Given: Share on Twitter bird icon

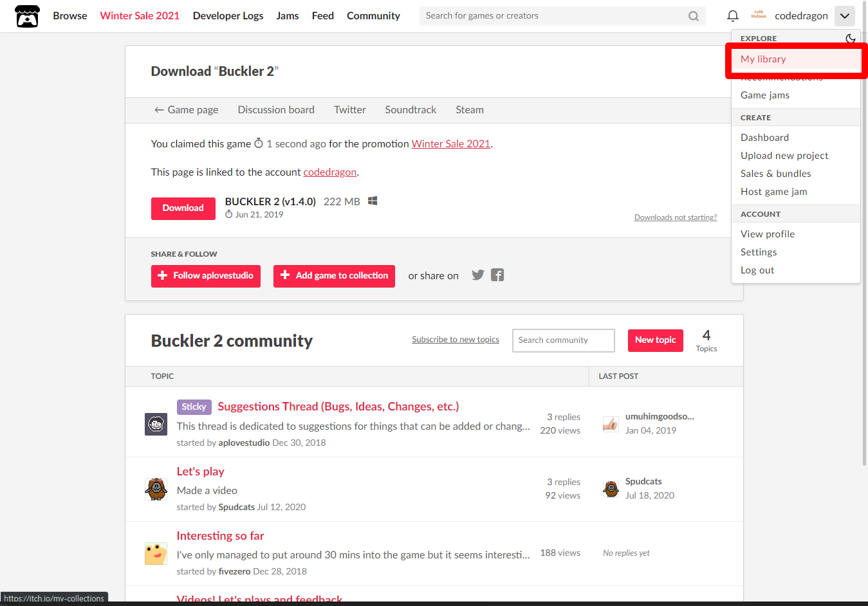Looking at the screenshot, I should [x=477, y=275].
